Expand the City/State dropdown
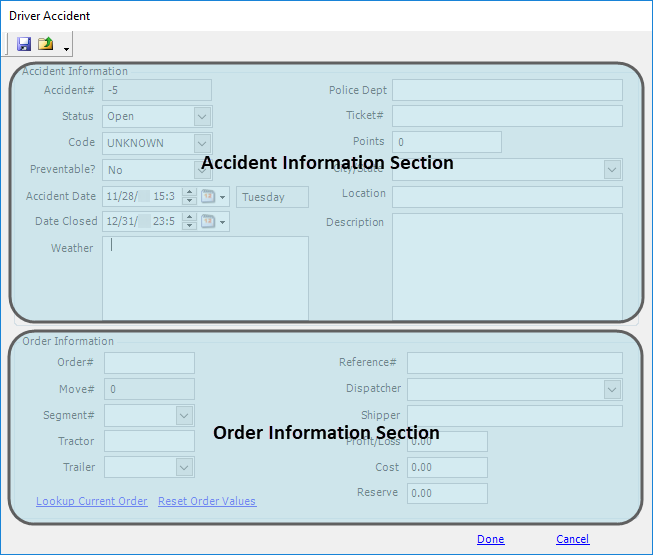This screenshot has height=555, width=653. click(x=612, y=170)
